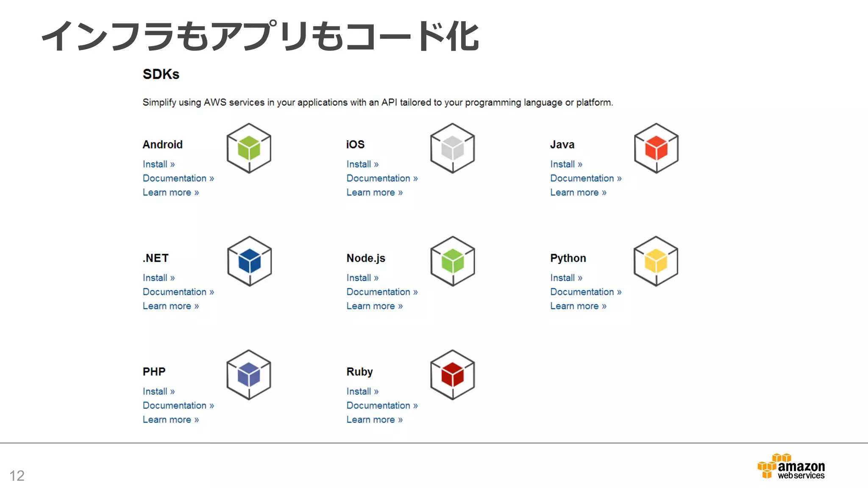Screen dimensions: 868x488
Task: Open the iOS Learn more link
Action: tap(374, 192)
